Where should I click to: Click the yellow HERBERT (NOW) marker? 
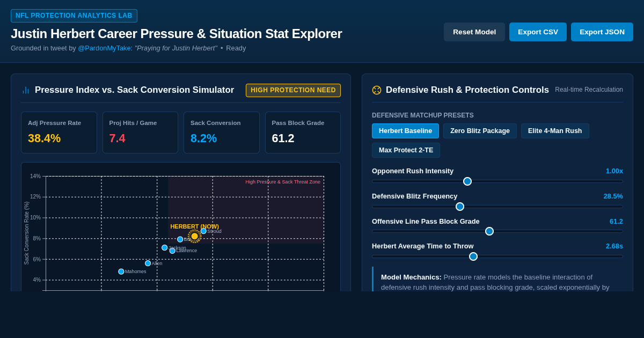coord(195,236)
